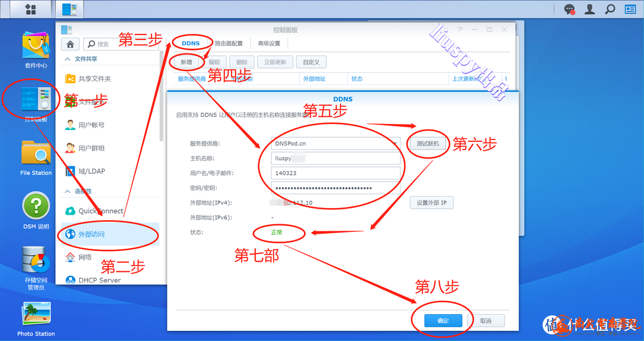This screenshot has width=644, height=341.
Task: Click the Delete (删除) button
Action: click(242, 62)
